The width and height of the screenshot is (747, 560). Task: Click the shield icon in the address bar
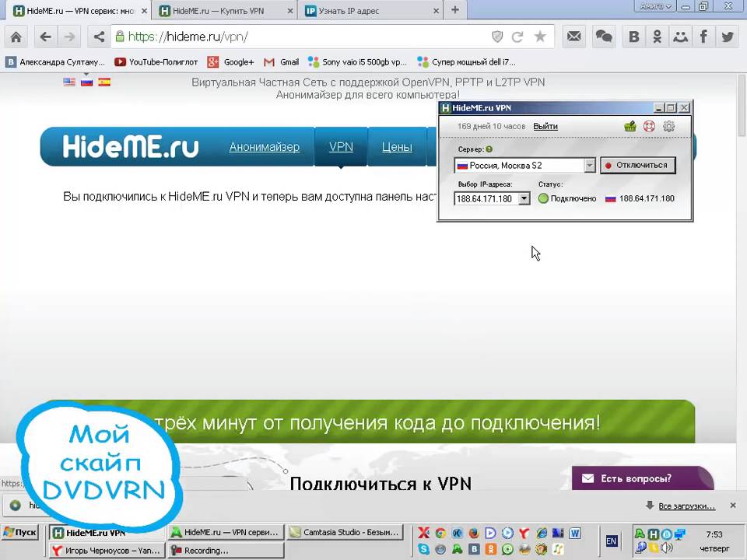[x=497, y=37]
